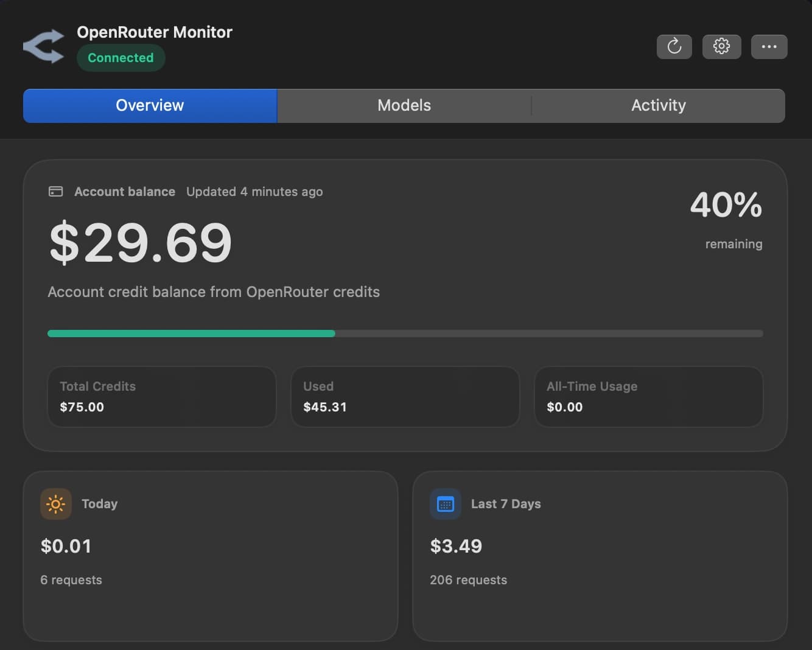
Task: Click 'Account credit balance from OpenRouter credits' text
Action: [x=214, y=292]
